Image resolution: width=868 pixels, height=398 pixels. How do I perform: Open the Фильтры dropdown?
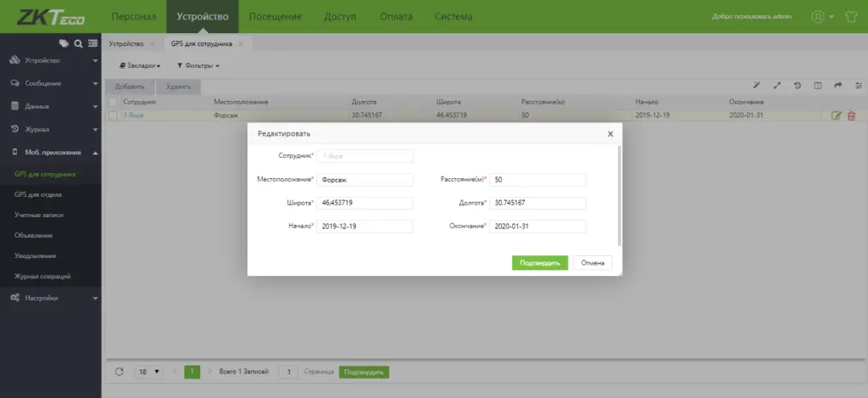[198, 65]
